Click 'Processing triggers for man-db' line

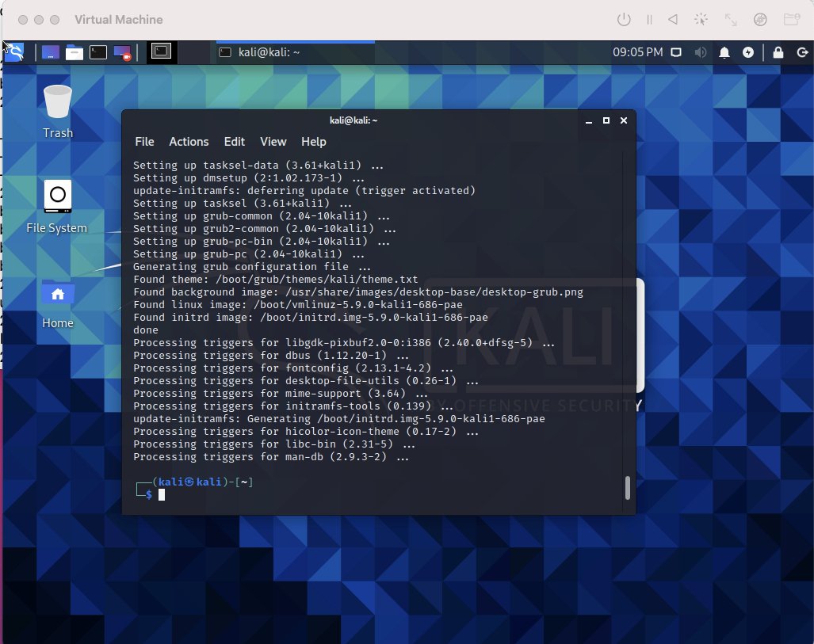coord(271,457)
